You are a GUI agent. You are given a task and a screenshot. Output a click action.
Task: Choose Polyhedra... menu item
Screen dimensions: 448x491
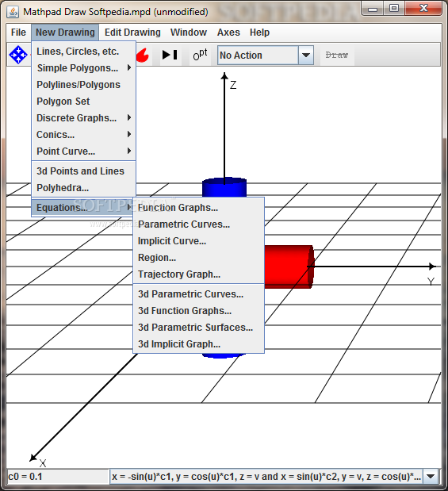coord(83,187)
